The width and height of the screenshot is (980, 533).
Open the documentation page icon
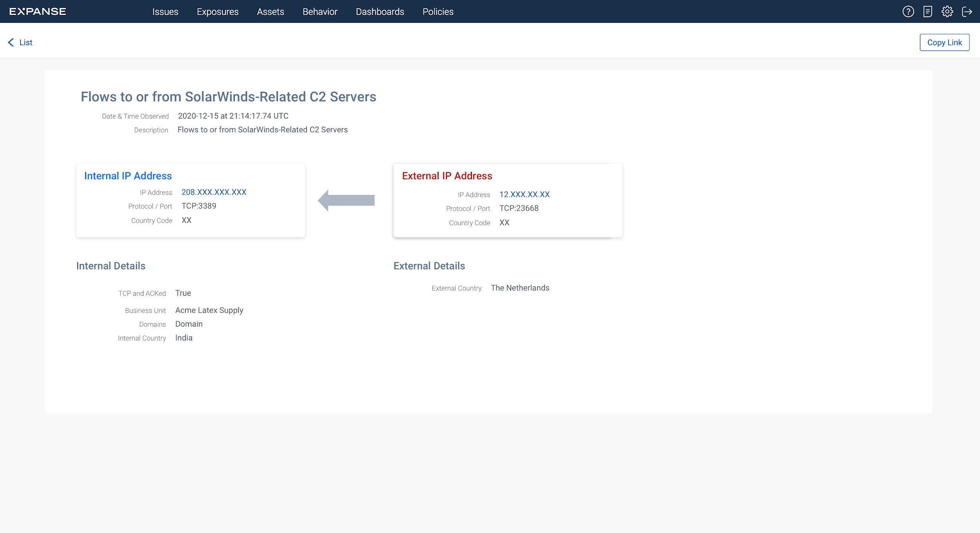point(927,11)
